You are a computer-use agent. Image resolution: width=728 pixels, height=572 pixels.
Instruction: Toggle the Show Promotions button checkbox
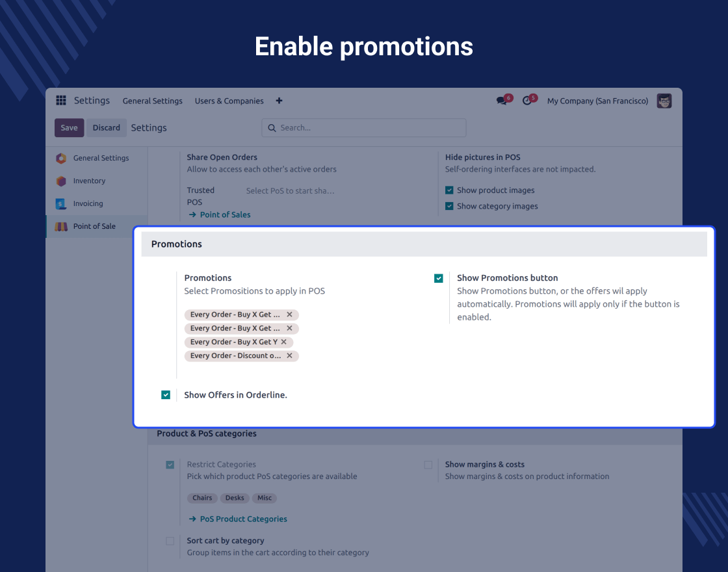pos(439,278)
